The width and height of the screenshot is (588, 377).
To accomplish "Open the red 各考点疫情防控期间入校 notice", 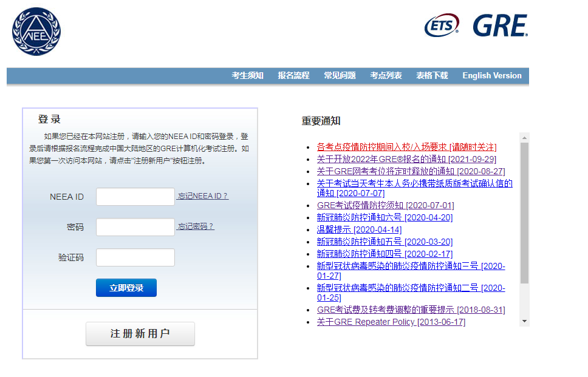I will click(x=406, y=147).
